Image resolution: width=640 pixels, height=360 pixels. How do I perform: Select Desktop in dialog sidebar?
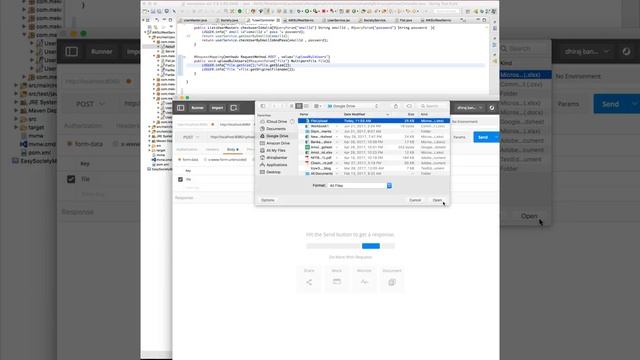point(273,172)
